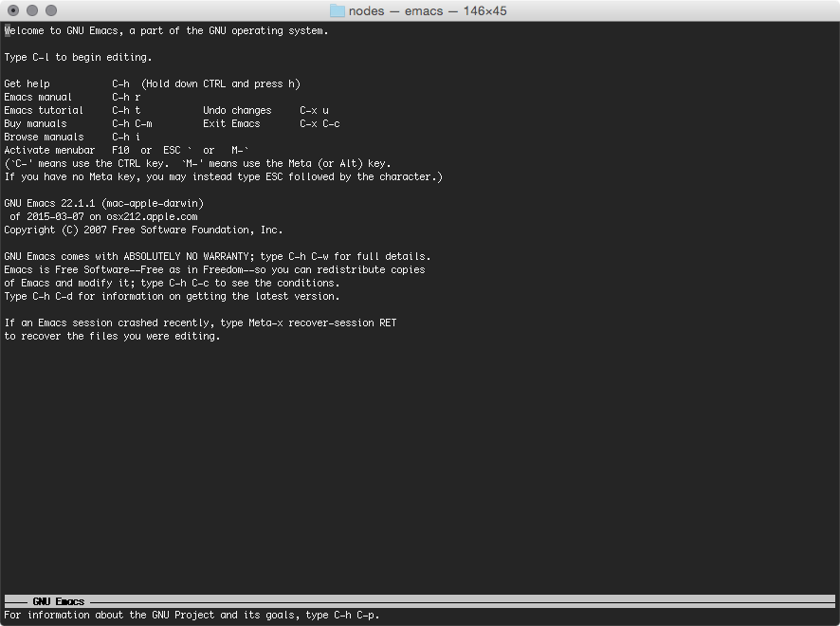The height and width of the screenshot is (626, 840).
Task: Click the 'Exit Emacs' text
Action: click(231, 124)
